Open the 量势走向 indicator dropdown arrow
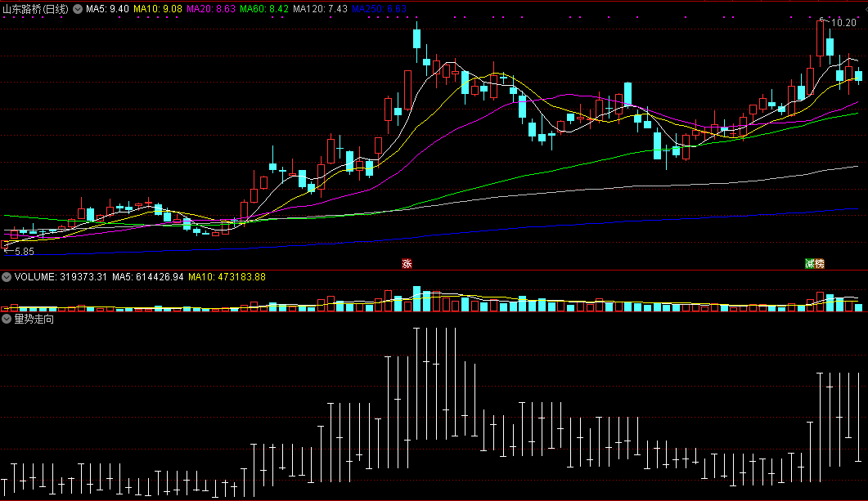 click(x=7, y=319)
